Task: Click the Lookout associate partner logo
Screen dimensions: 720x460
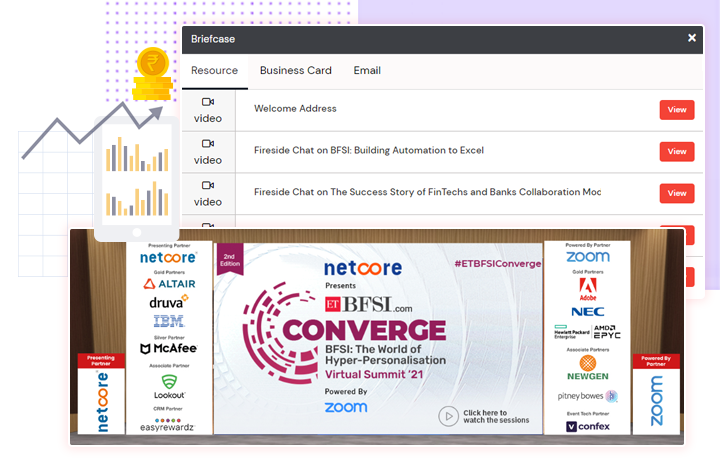Action: click(x=168, y=386)
